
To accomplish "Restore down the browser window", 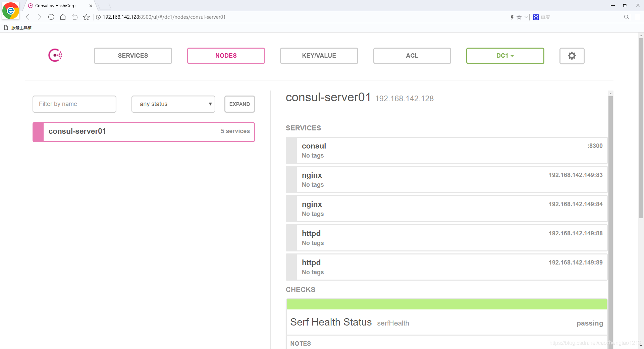I will [x=625, y=5].
